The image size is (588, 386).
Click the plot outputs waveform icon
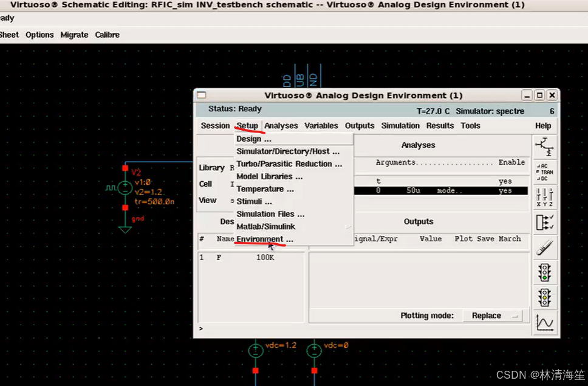coord(544,323)
